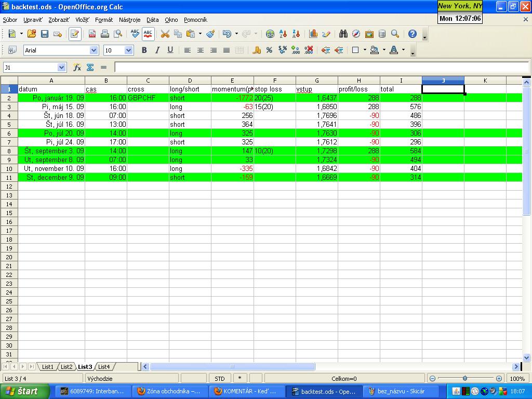Open the Function Wizard icon
Image resolution: width=532 pixels, height=399 pixels.
pyautogui.click(x=77, y=67)
